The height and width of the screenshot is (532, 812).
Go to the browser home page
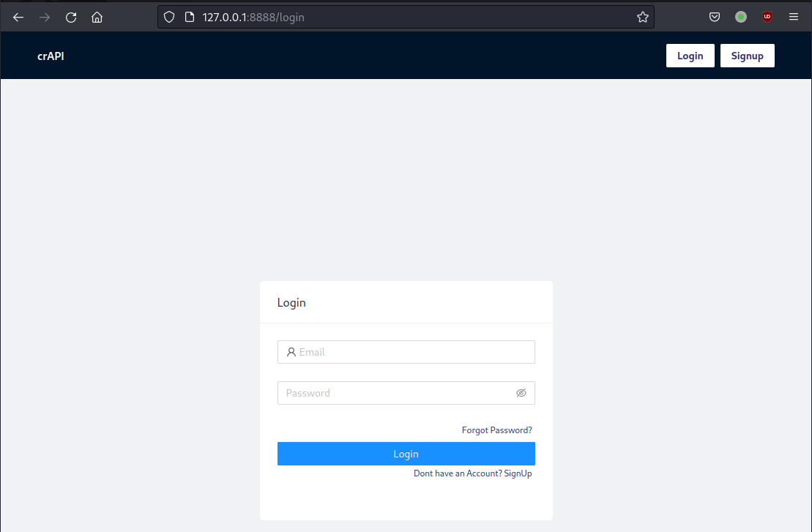click(x=97, y=18)
